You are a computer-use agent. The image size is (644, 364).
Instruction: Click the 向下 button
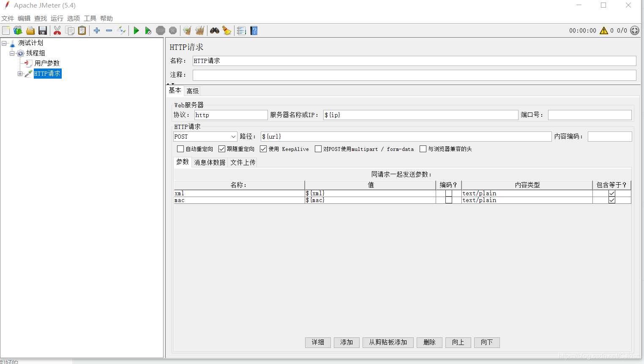tap(487, 342)
